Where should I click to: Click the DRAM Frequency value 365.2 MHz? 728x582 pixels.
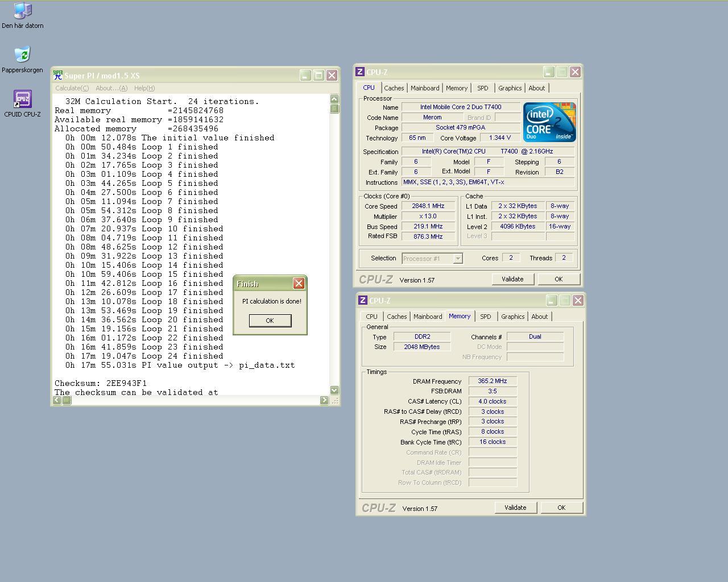coord(493,381)
